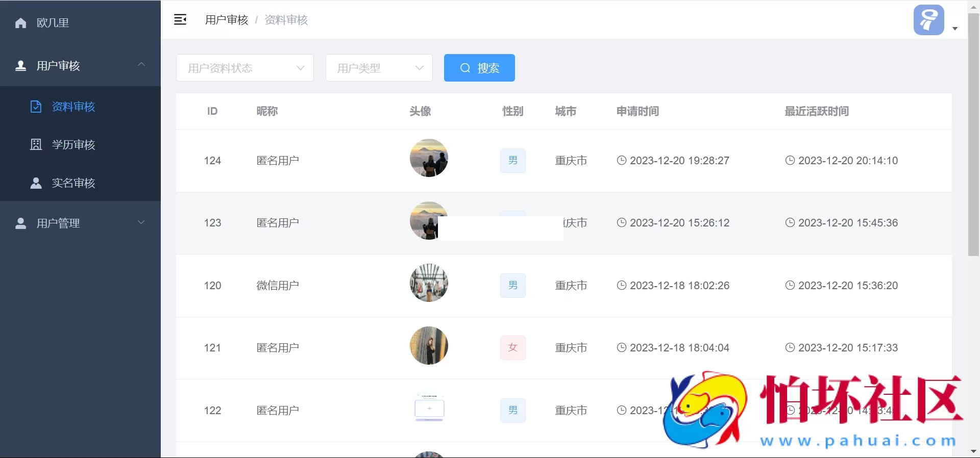Select ID cell 120
Image resolution: width=980 pixels, height=458 pixels.
pos(212,286)
